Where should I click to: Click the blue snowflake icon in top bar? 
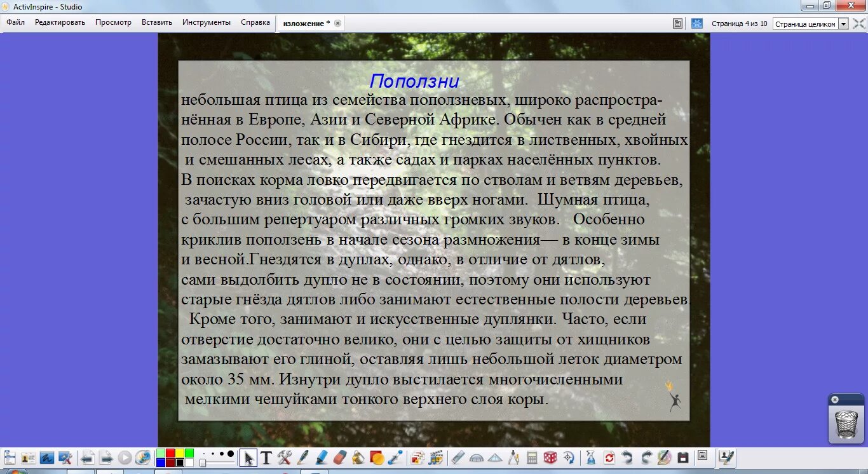click(x=697, y=24)
